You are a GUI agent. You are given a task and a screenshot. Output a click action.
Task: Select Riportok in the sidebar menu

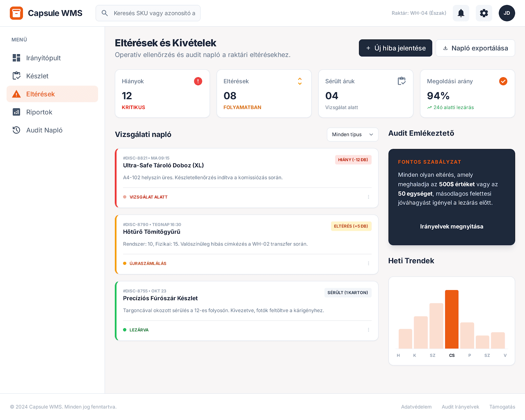(39, 112)
